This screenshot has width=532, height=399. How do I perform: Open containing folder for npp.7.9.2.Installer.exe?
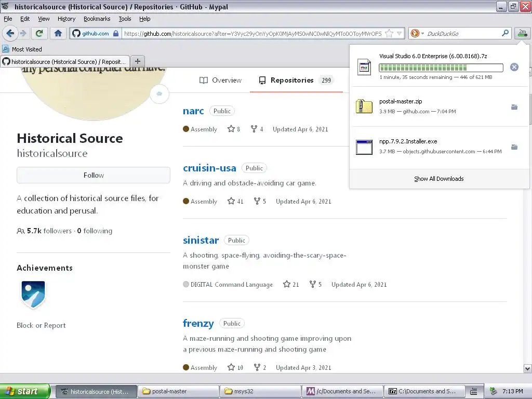514,147
